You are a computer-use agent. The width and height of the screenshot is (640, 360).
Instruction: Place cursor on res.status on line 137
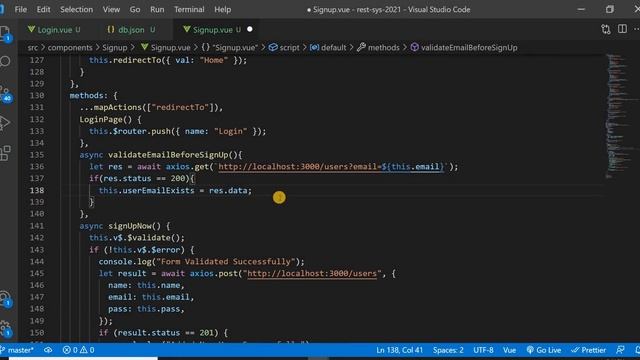tap(127, 178)
